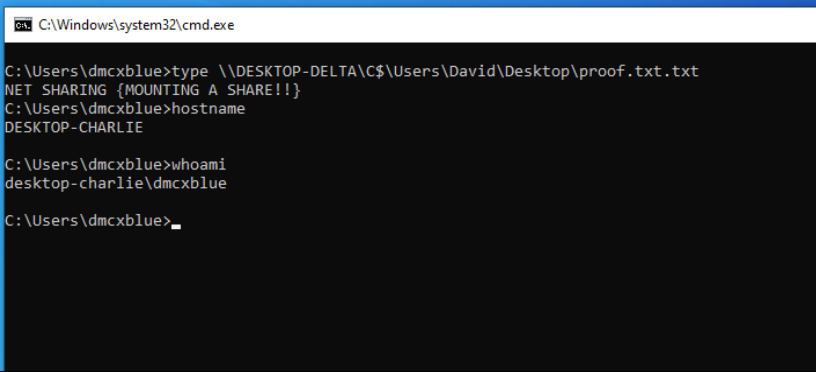Viewport: 816px width, 372px height.
Task: Click the DESKTOP-CHARLIE output line
Action: (74, 127)
